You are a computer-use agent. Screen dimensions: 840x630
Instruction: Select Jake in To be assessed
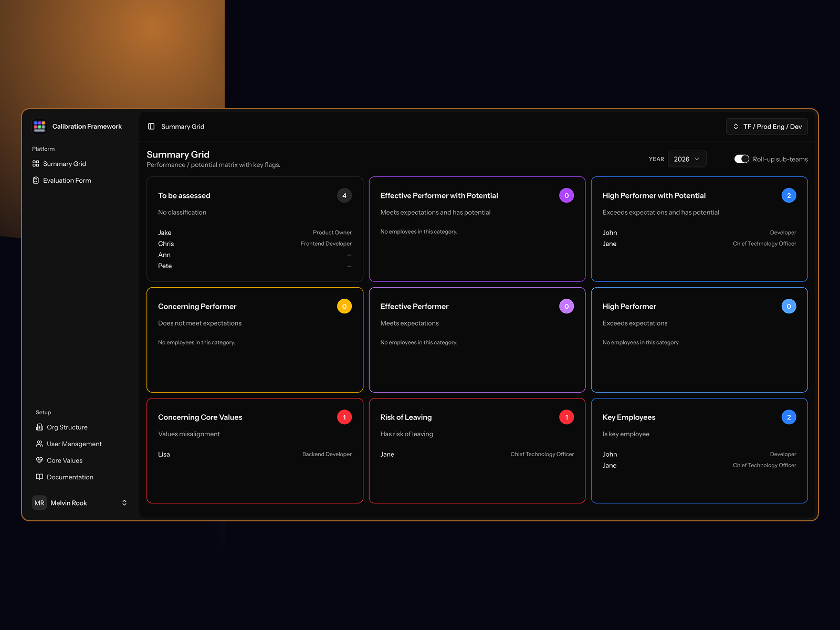pyautogui.click(x=165, y=233)
